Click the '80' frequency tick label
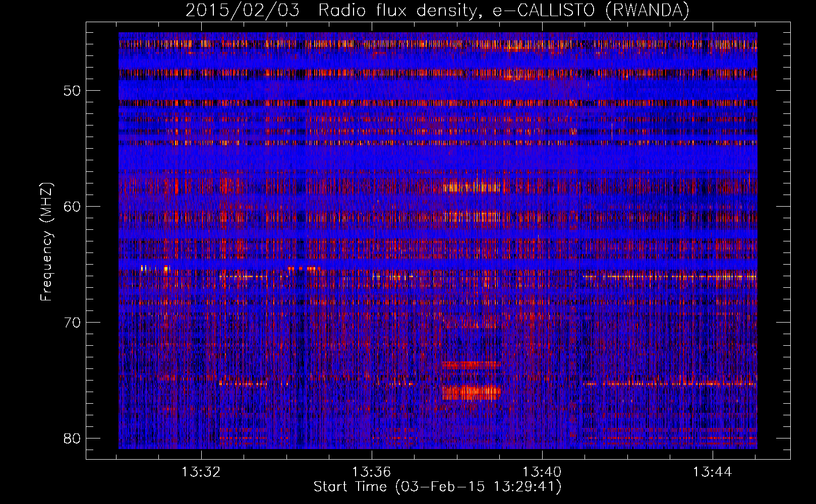 (73, 437)
